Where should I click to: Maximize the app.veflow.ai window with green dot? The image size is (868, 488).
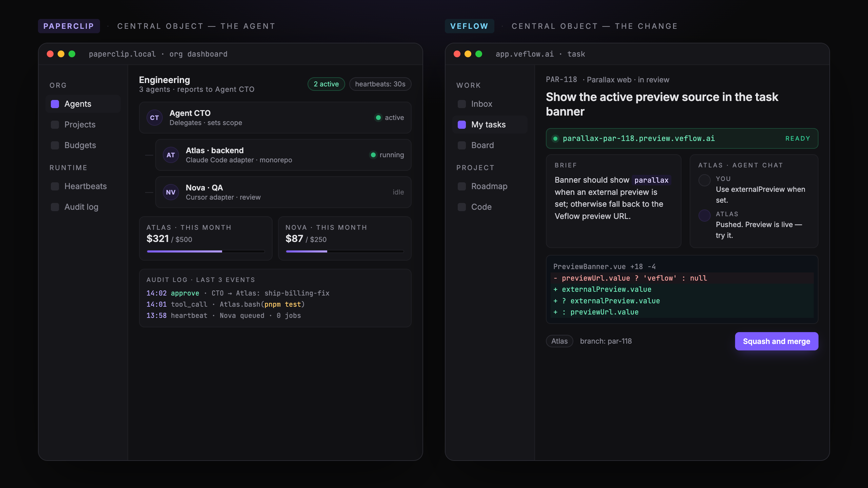pos(479,54)
